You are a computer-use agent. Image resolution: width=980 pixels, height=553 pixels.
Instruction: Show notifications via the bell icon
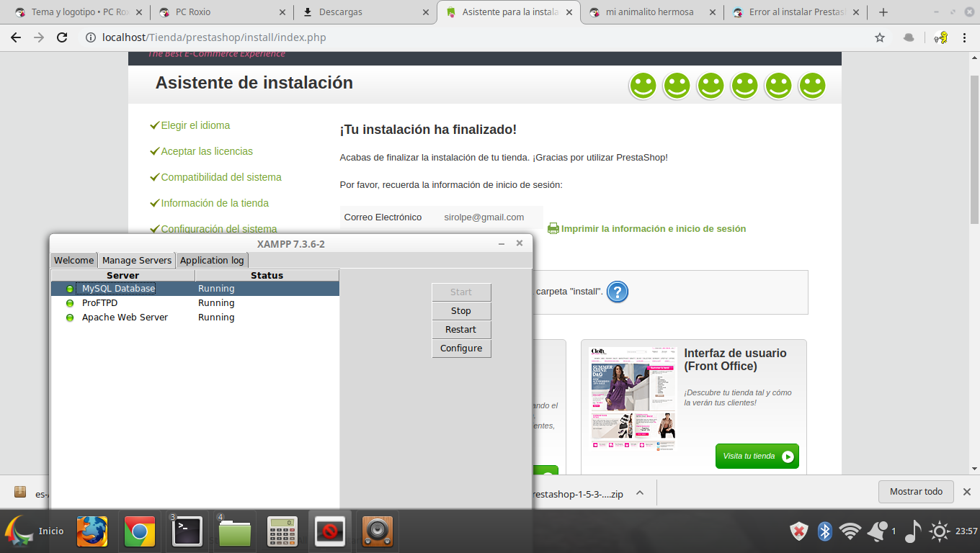click(878, 531)
